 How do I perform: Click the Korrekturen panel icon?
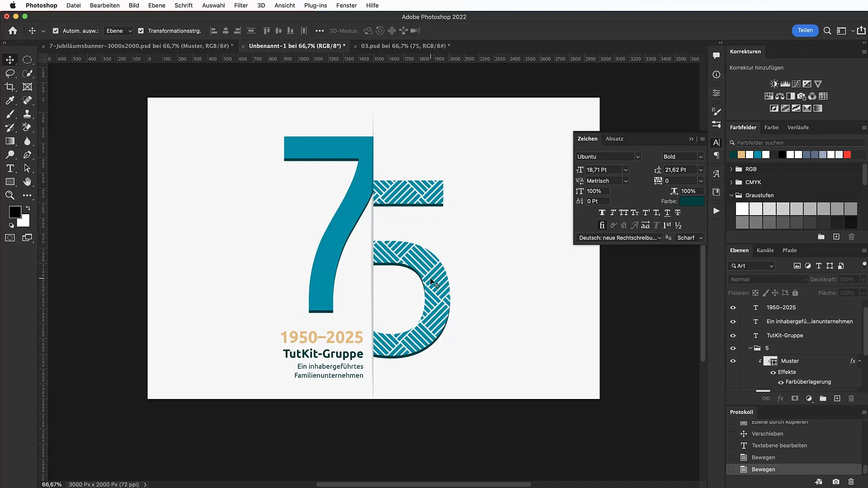coord(716,93)
